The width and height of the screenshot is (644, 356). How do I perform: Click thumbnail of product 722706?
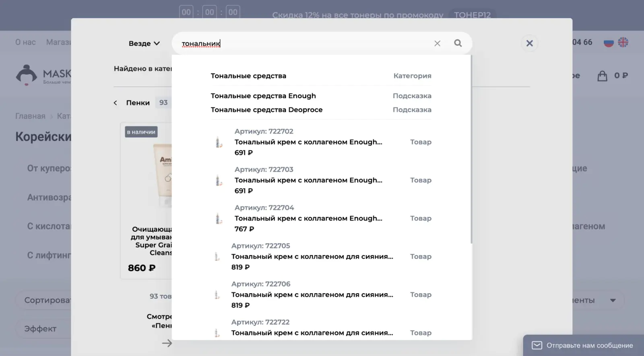point(217,295)
